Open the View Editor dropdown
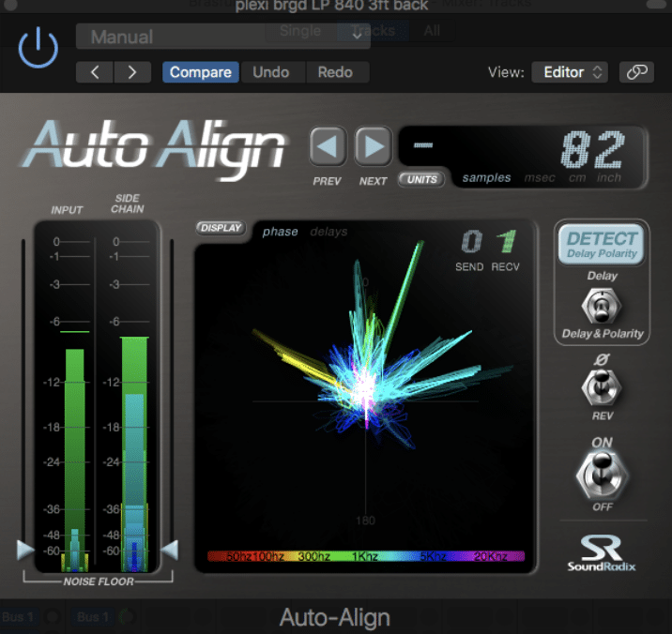The width and height of the screenshot is (672, 634). click(570, 72)
